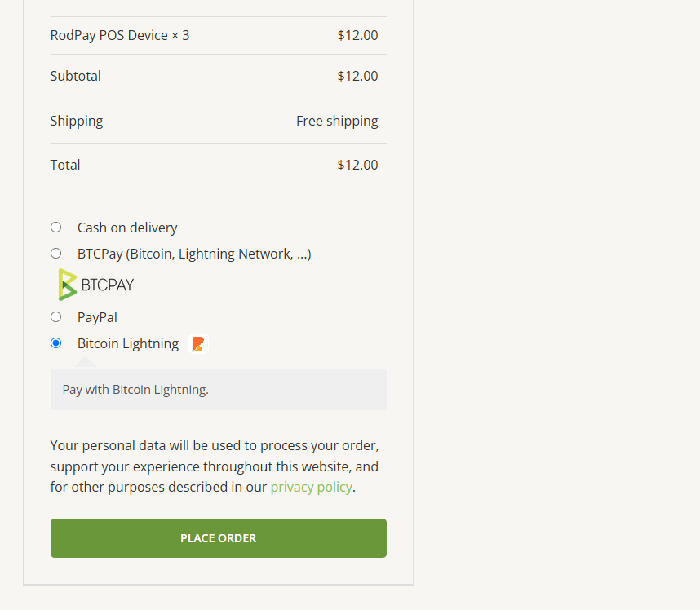
Task: Click the Bitcoin Lightning label text
Action: pos(128,343)
